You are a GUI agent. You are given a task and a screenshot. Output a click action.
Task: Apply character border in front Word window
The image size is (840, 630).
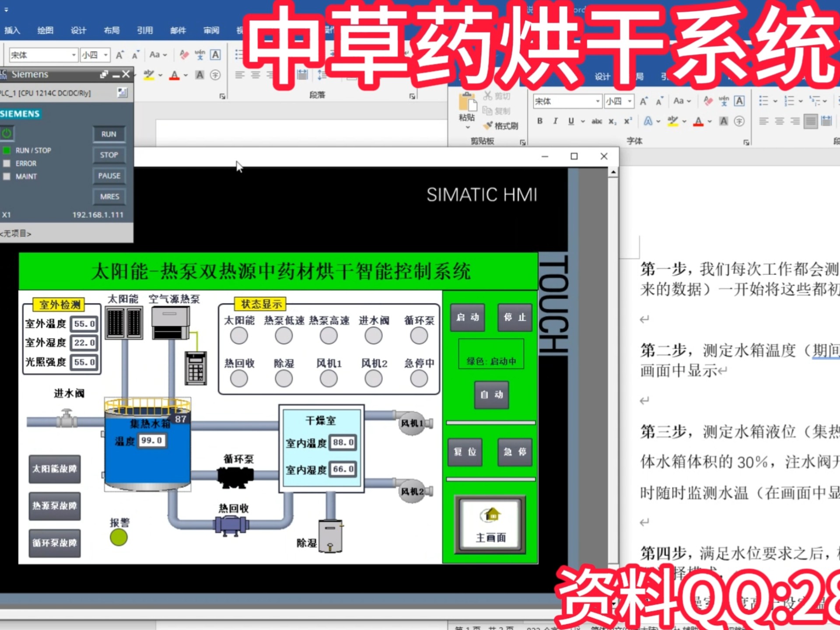pyautogui.click(x=739, y=101)
